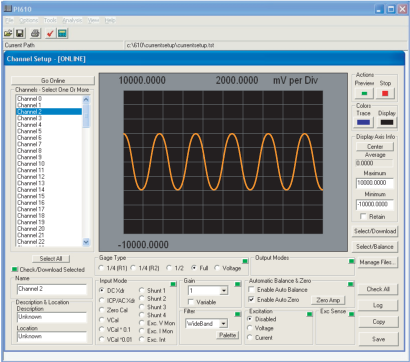The image size is (410, 362).
Task: Click the Log button
Action: [378, 305]
